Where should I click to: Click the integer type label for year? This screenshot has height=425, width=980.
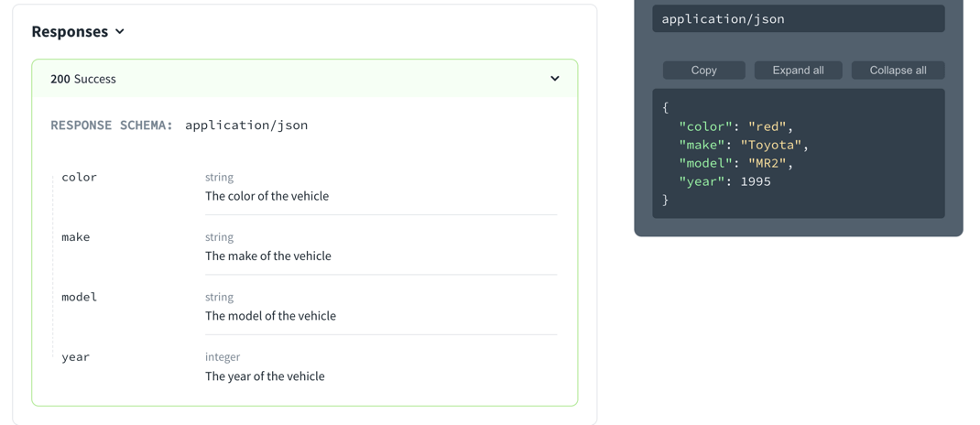click(x=223, y=357)
